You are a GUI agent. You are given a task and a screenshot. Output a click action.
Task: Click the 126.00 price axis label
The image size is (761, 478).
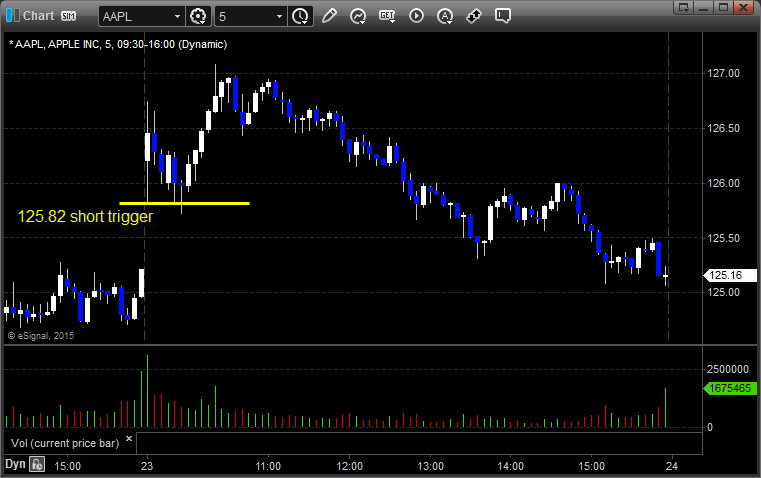(x=724, y=183)
